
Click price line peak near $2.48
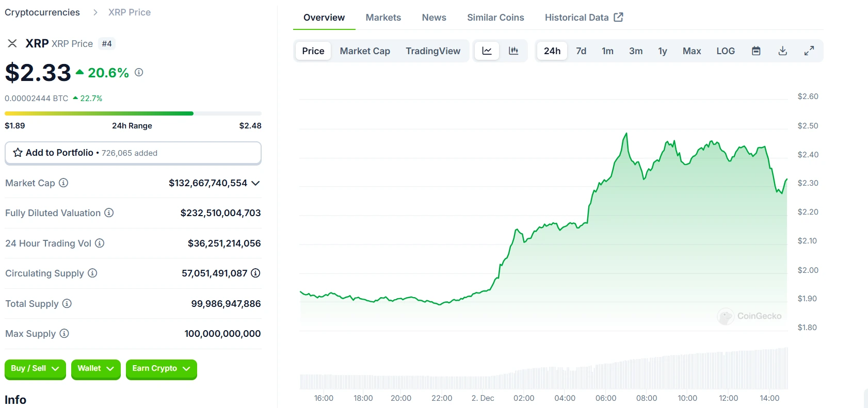[x=626, y=134]
